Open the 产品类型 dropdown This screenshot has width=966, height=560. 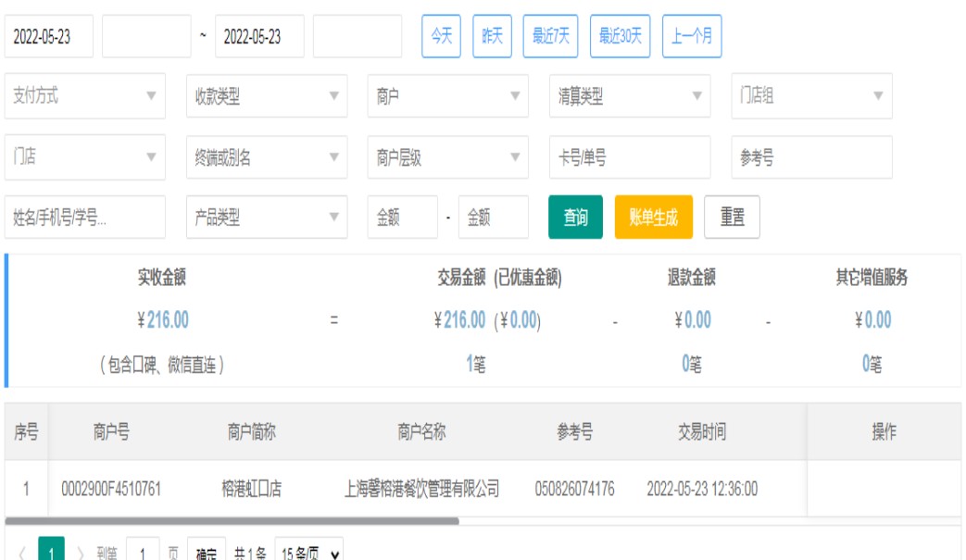tap(267, 218)
